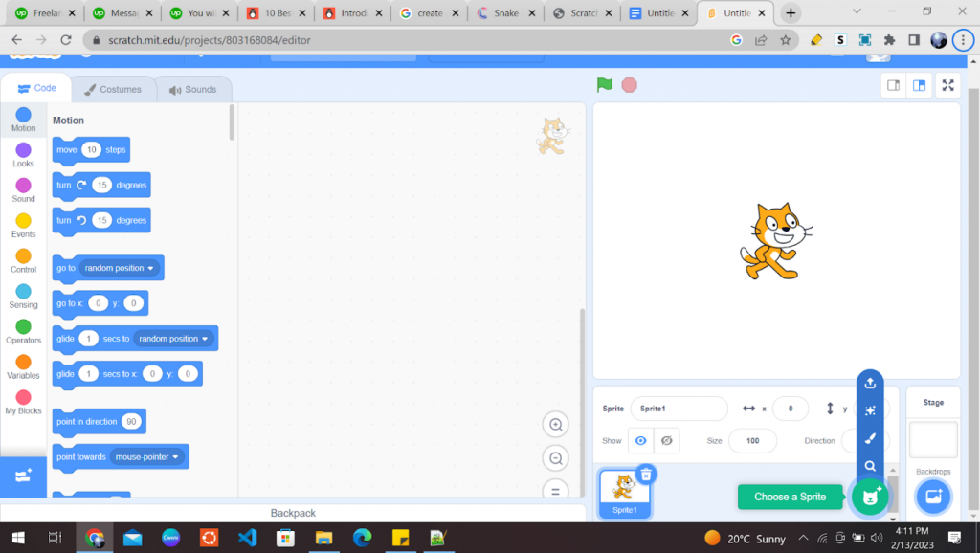Switch to the Costumes tab
This screenshot has height=553, width=980.
[x=115, y=88]
